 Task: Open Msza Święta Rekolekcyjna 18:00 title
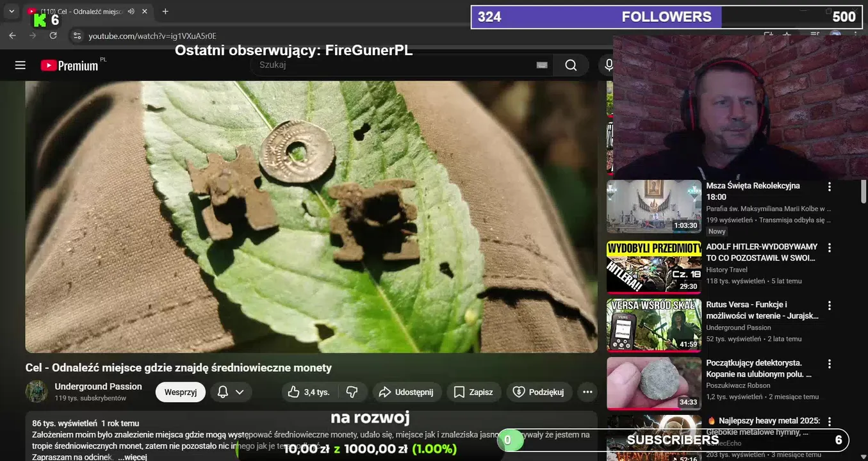coord(753,191)
